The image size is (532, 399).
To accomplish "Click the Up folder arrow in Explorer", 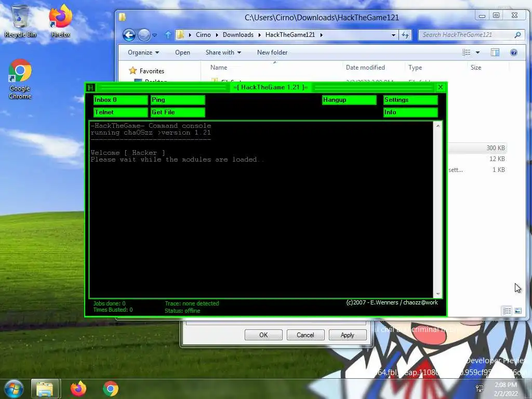I will (x=168, y=35).
